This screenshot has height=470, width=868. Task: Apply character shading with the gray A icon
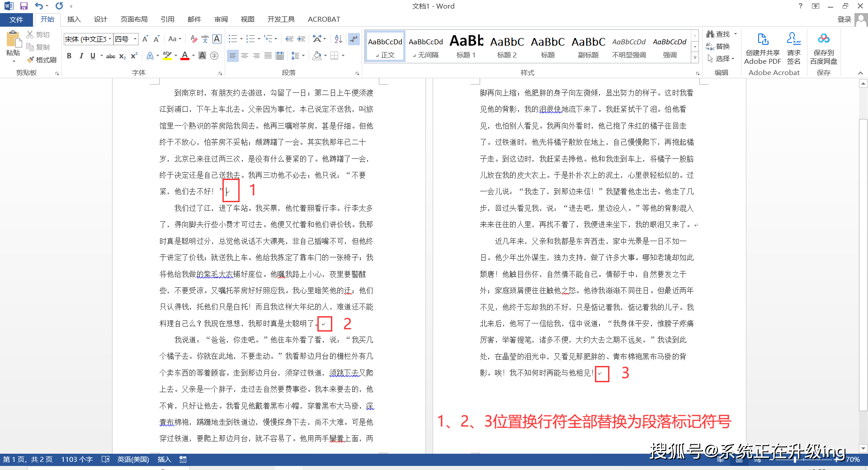click(x=203, y=56)
